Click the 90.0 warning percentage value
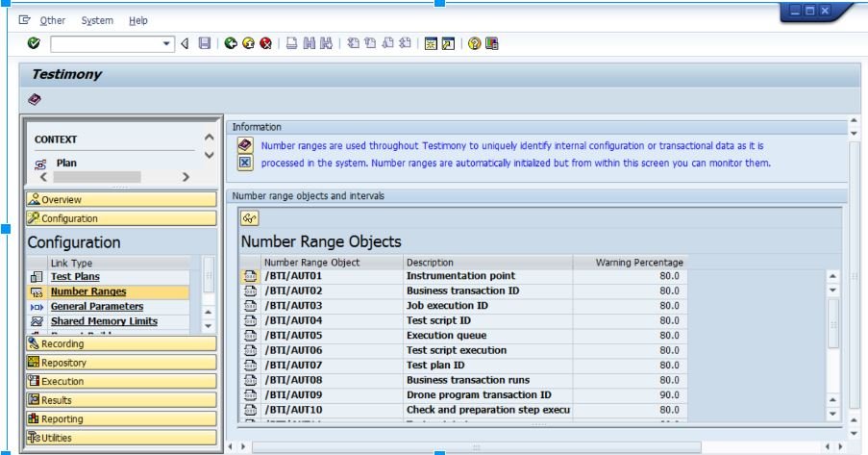This screenshot has height=455, width=868. click(x=669, y=395)
